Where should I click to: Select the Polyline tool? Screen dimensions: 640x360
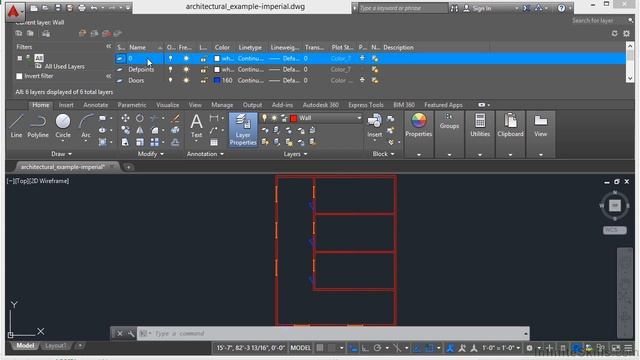pyautogui.click(x=38, y=125)
